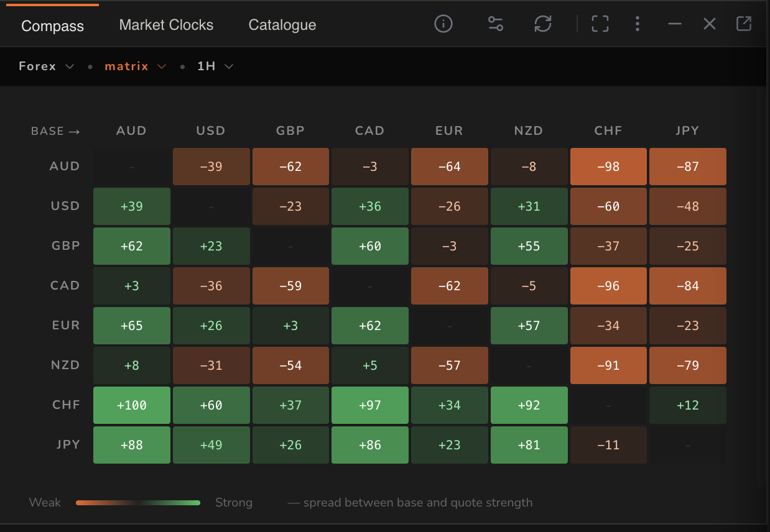Screen dimensions: 770x532
Task: Select the −11 cell in JPY row
Action: click(x=608, y=445)
